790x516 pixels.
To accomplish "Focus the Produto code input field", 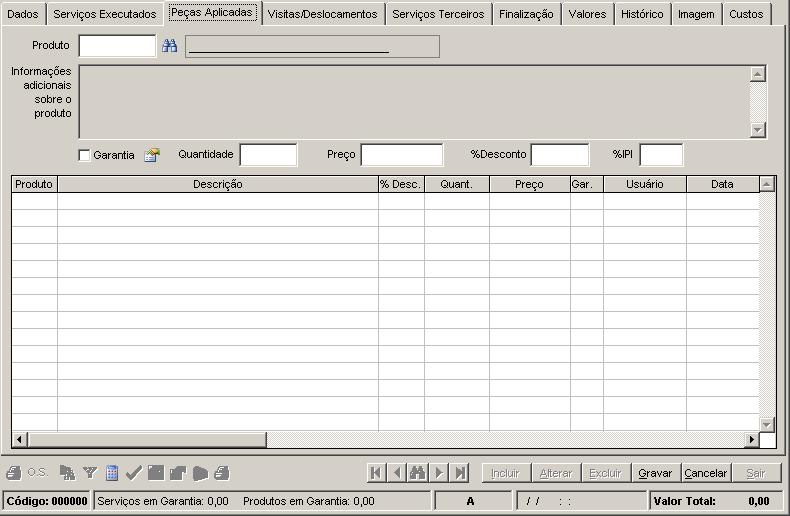I will [117, 46].
